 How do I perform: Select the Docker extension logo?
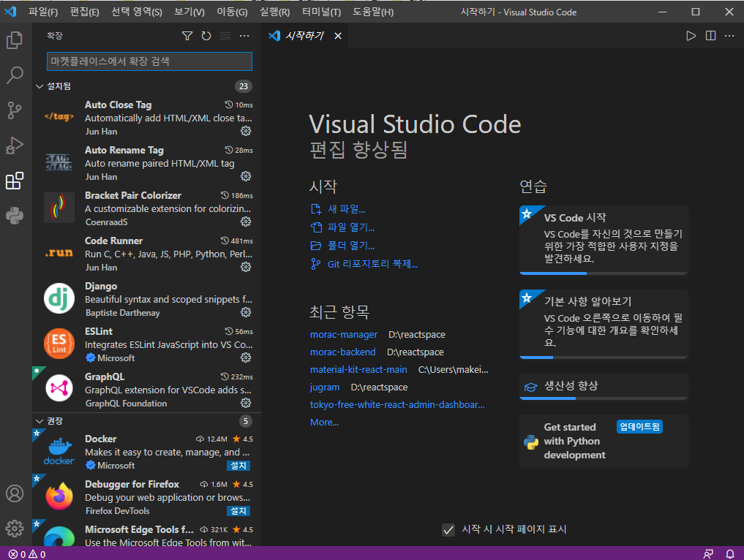tap(59, 451)
